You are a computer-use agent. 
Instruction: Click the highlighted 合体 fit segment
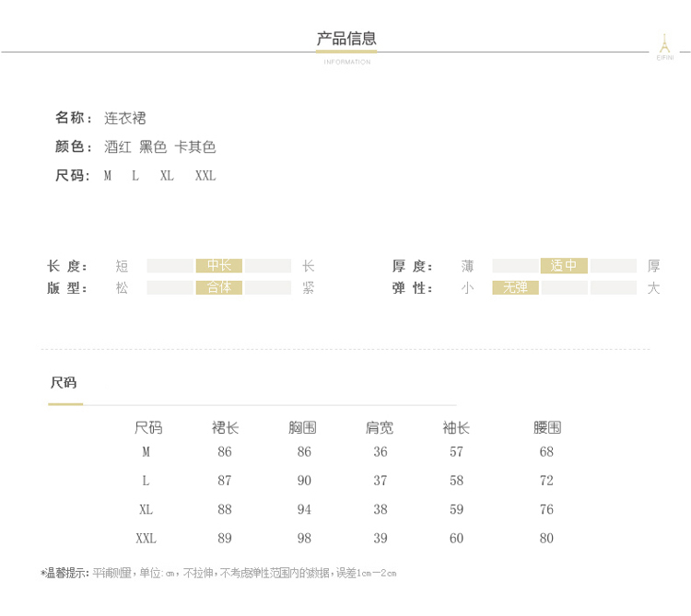[x=219, y=288]
